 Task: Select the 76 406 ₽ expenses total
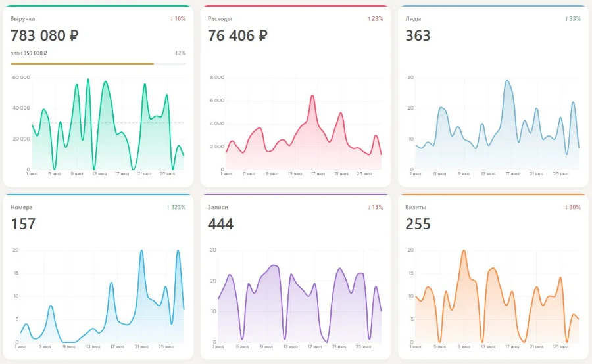237,35
